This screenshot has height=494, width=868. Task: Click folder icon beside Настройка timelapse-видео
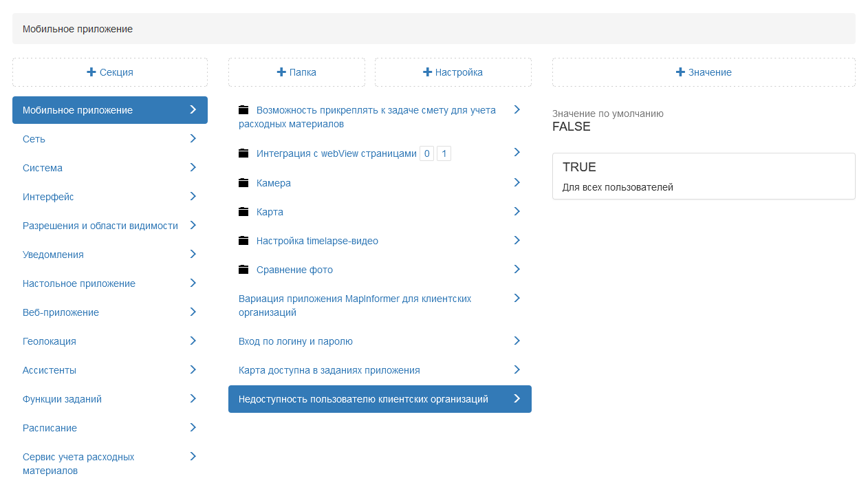click(243, 241)
